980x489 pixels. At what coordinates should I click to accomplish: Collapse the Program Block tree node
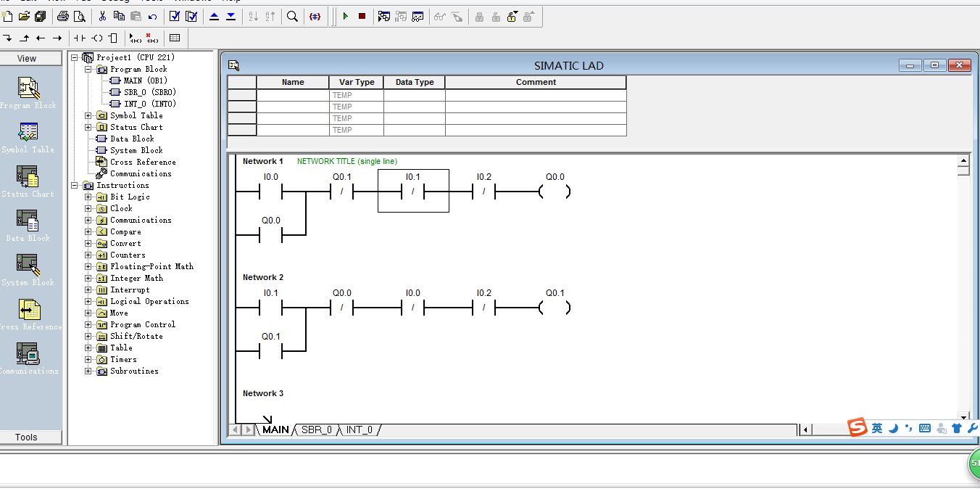88,69
